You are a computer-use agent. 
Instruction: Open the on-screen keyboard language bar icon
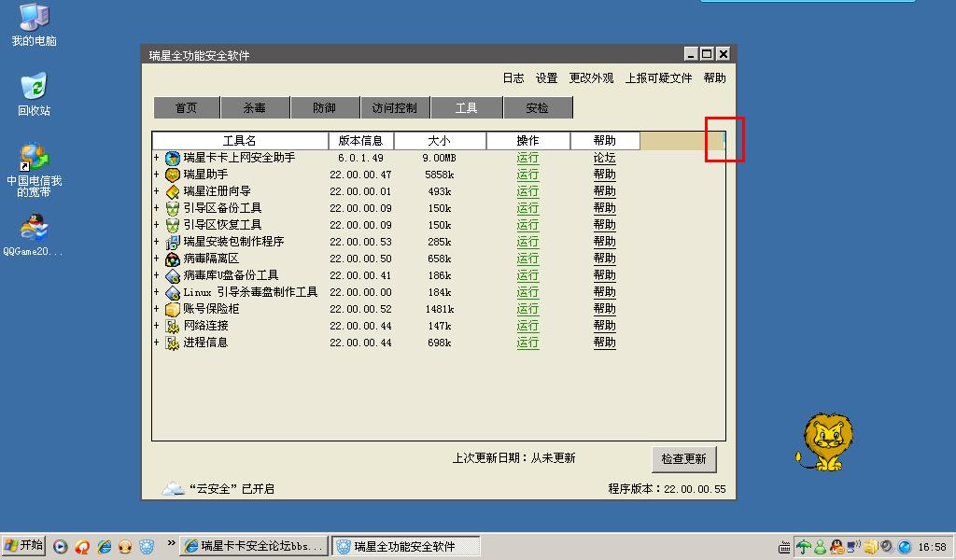coord(784,547)
